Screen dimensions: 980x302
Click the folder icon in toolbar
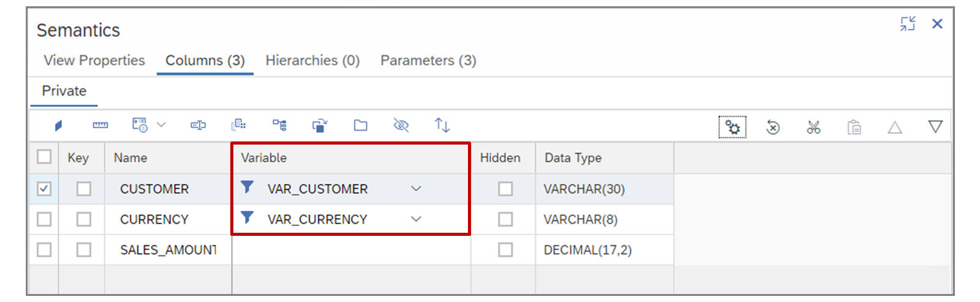click(x=361, y=126)
